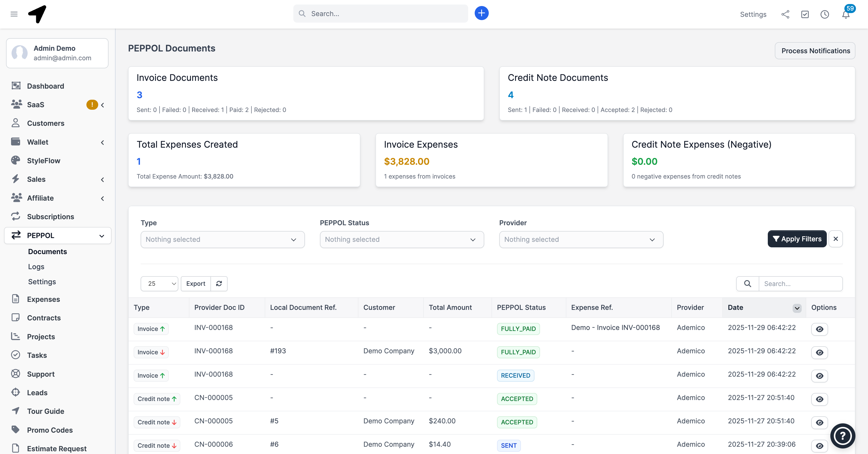Open the Type filter dropdown
Image resolution: width=868 pixels, height=454 pixels.
point(222,240)
